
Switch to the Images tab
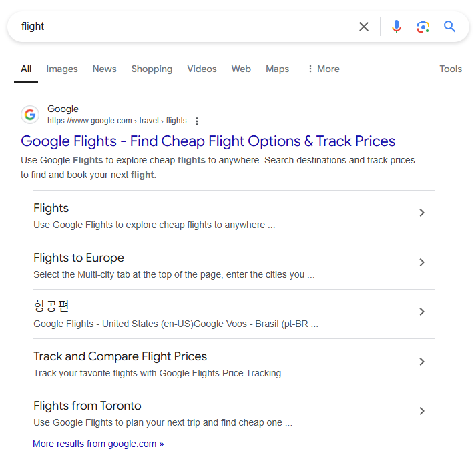(x=62, y=69)
